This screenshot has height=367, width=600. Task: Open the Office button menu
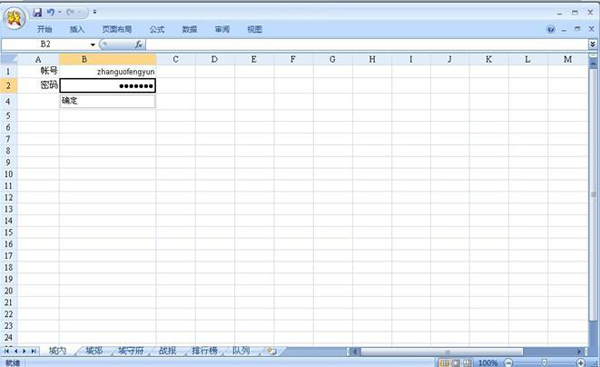15,18
